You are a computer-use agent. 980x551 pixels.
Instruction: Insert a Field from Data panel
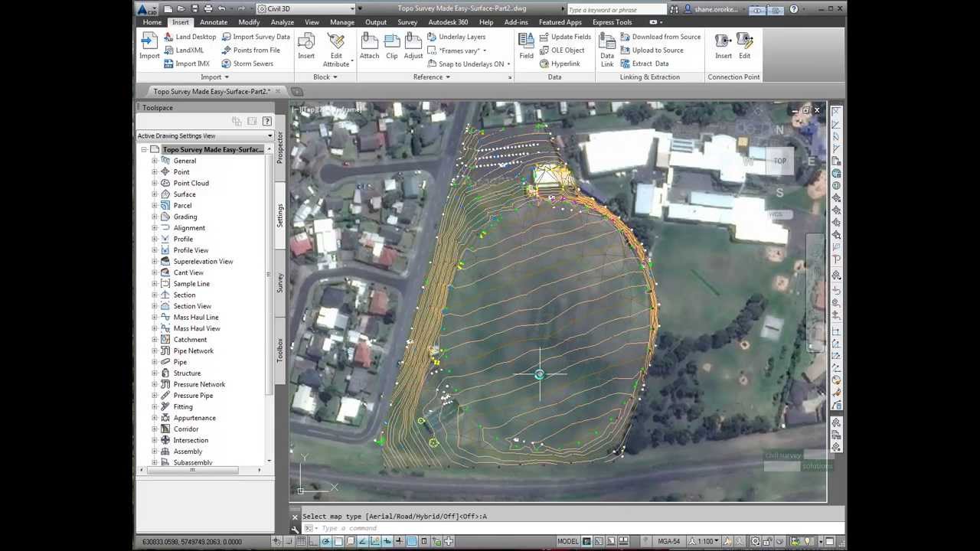(x=526, y=46)
